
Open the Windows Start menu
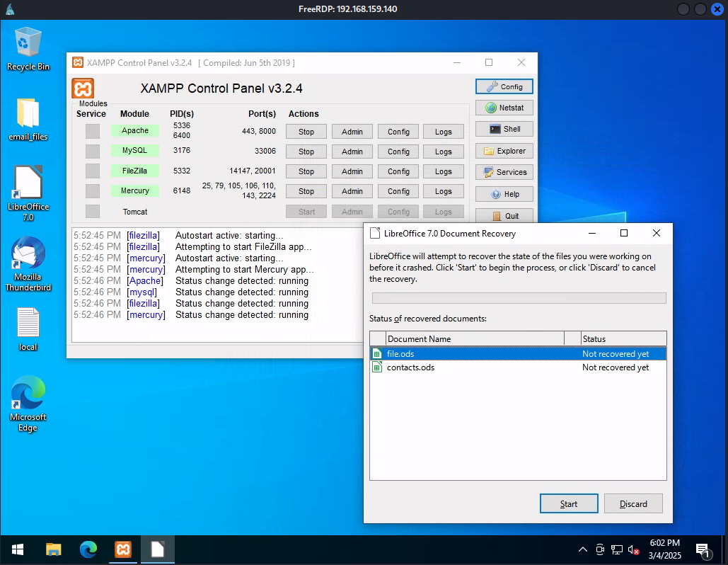click(x=18, y=550)
